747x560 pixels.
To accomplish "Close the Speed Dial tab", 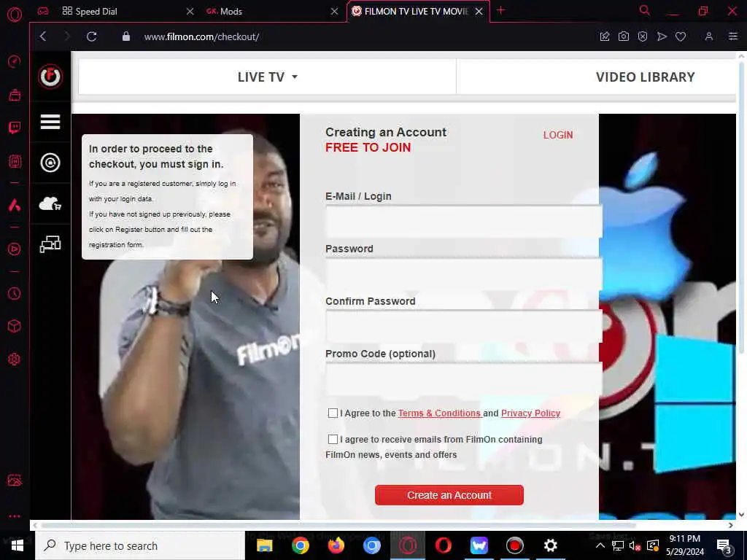I will (x=190, y=12).
